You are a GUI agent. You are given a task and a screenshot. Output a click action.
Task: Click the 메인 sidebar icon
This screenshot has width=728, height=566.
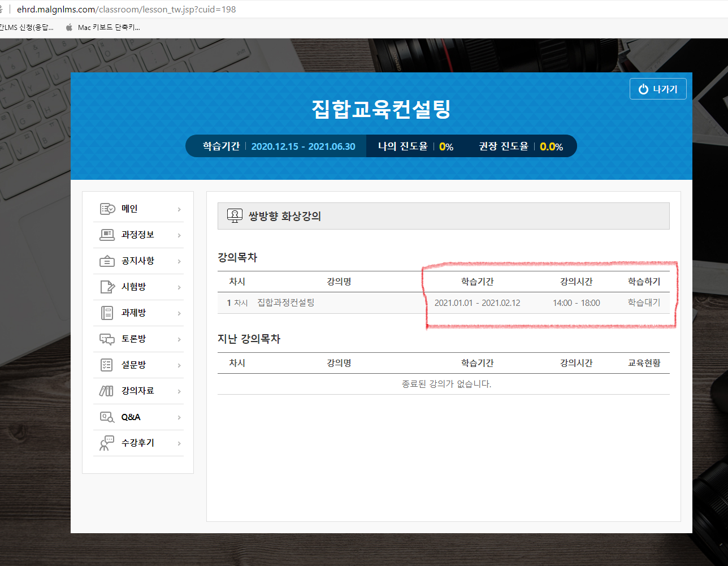pos(107,209)
